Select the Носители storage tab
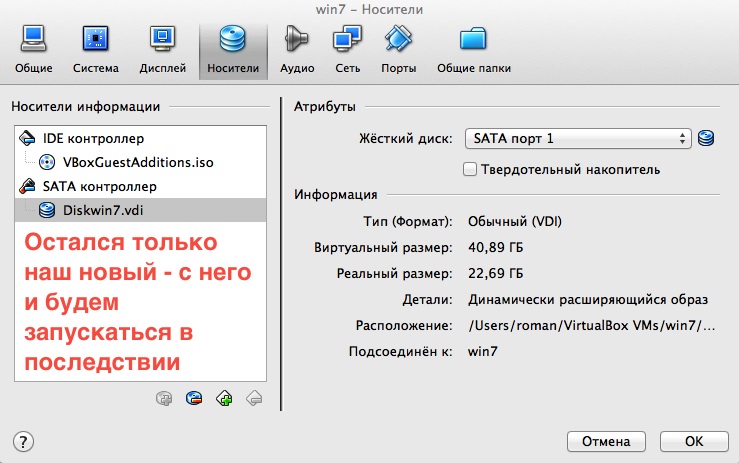The height and width of the screenshot is (463, 739). point(233,48)
